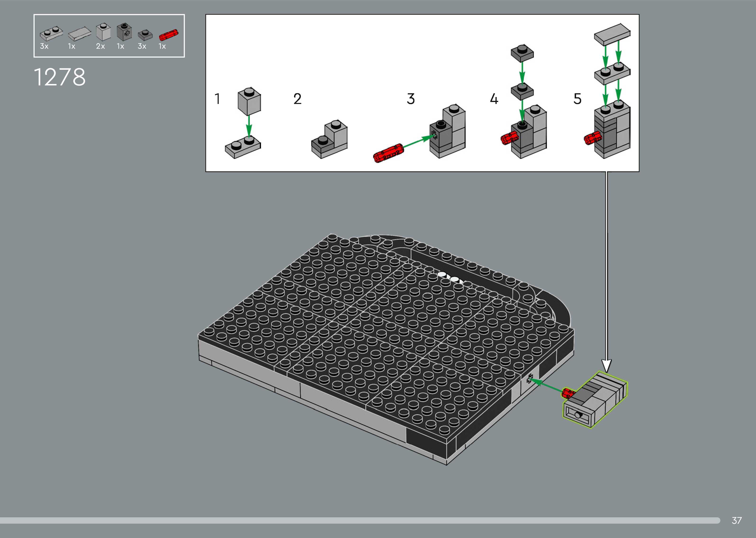Click sub-step number 2 label
The width and height of the screenshot is (756, 538).
(x=297, y=99)
